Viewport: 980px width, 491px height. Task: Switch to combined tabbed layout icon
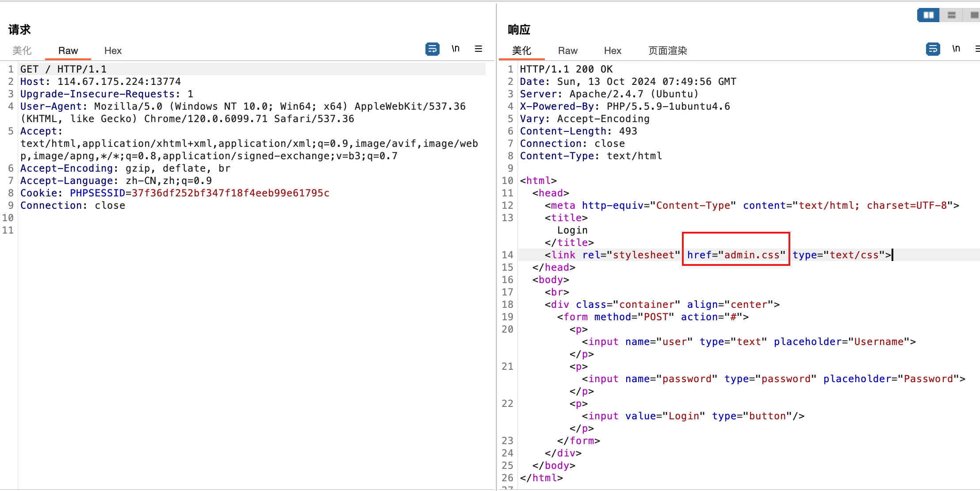point(973,15)
